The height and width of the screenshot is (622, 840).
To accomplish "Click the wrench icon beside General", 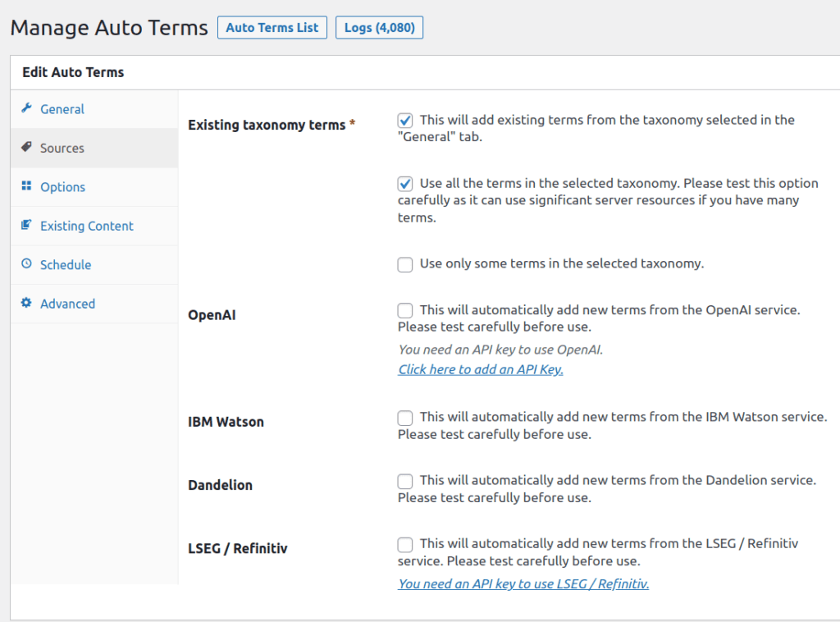I will (26, 108).
